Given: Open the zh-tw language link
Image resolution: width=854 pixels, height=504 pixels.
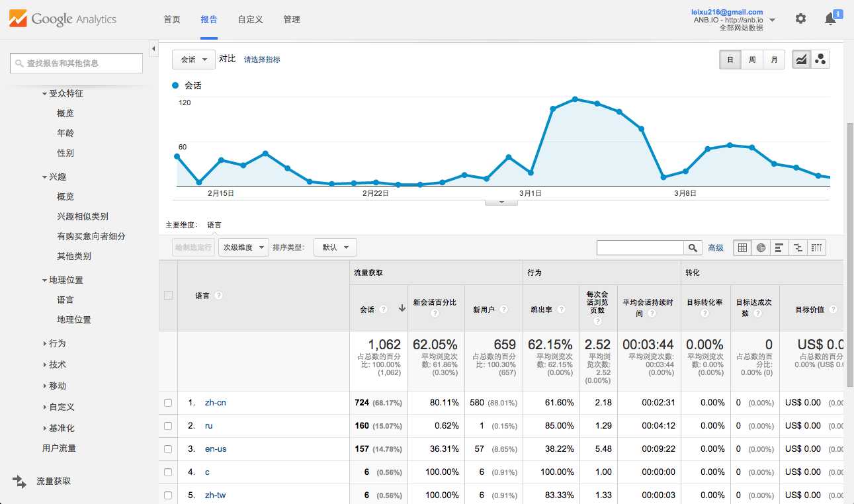Looking at the screenshot, I should click(x=216, y=495).
